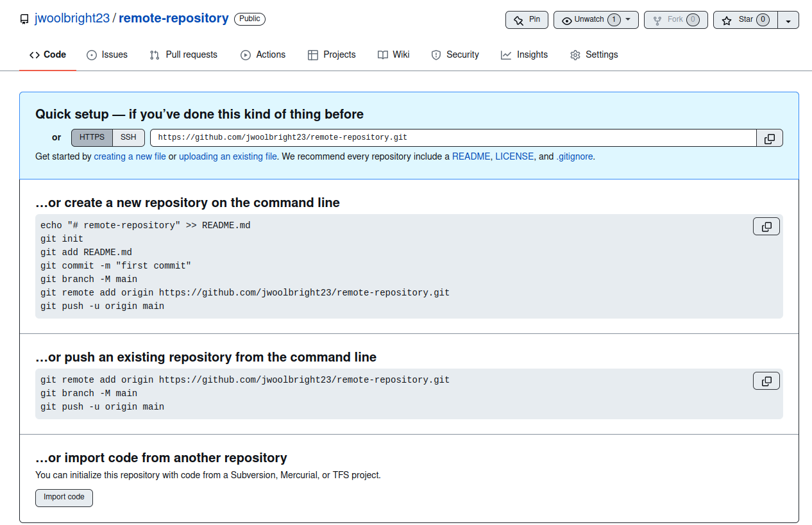Switch clone URL to SSH
This screenshot has width=812, height=525.
pyautogui.click(x=128, y=138)
